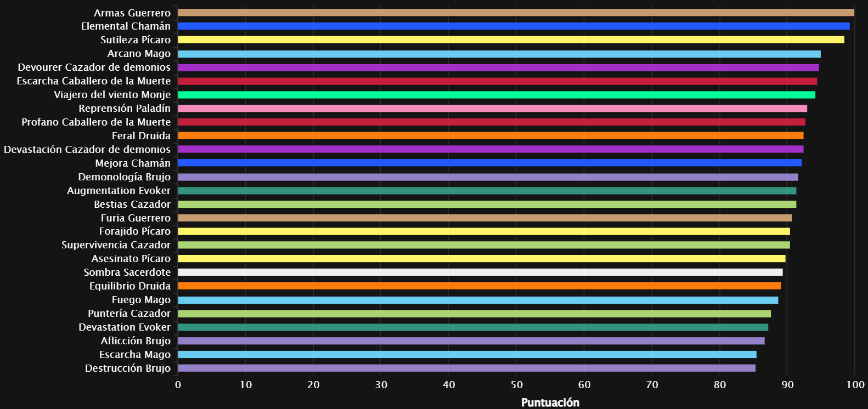Click the 'Puntuación' axis title
Image resolution: width=868 pixels, height=409 pixels.
tap(550, 402)
